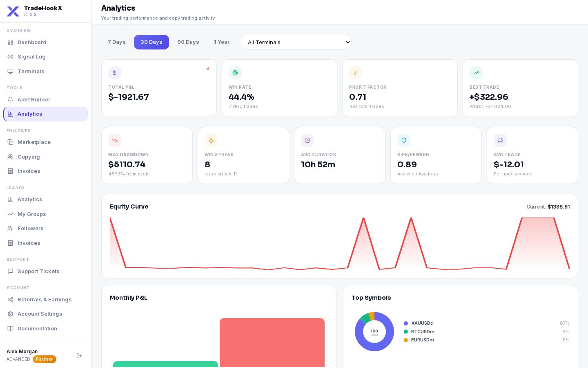Log out using the exit icon
588x368 pixels.
click(x=79, y=356)
